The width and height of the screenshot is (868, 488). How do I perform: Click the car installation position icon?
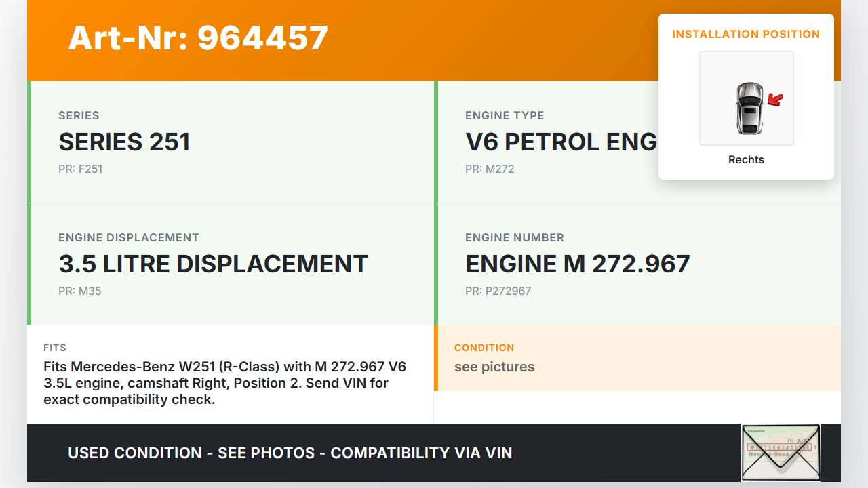[x=749, y=107]
